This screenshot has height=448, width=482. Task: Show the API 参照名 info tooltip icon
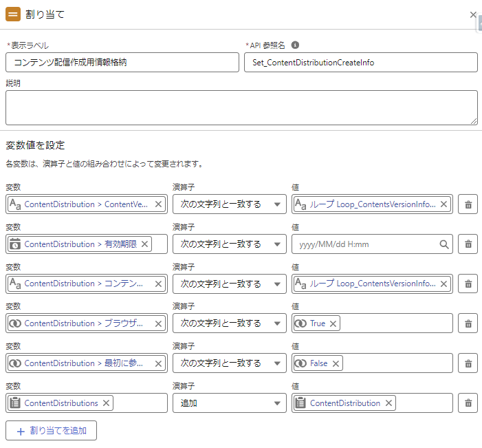pyautogui.click(x=295, y=45)
